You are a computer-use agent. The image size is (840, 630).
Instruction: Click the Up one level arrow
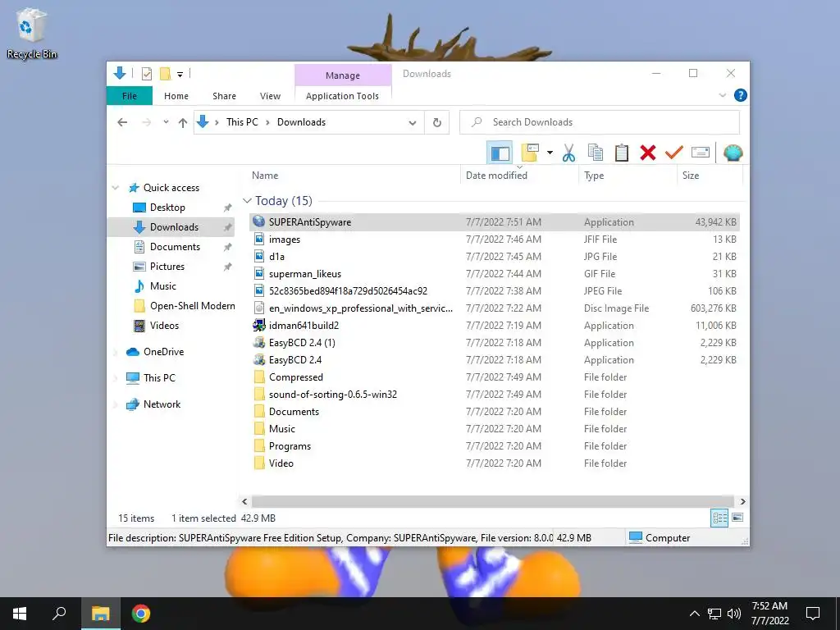coord(183,123)
